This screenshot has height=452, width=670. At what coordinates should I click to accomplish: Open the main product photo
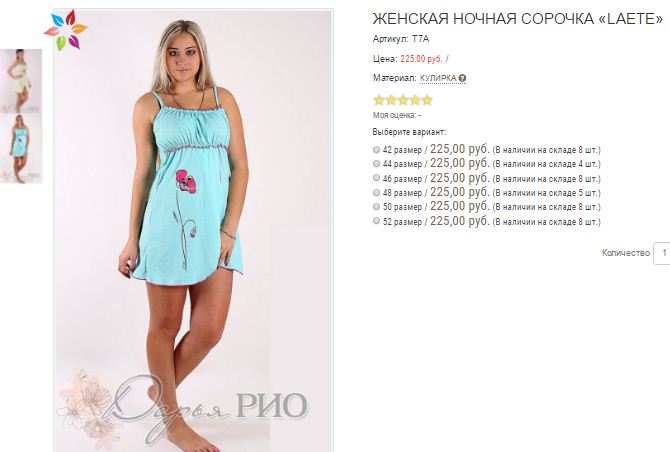tap(193, 230)
